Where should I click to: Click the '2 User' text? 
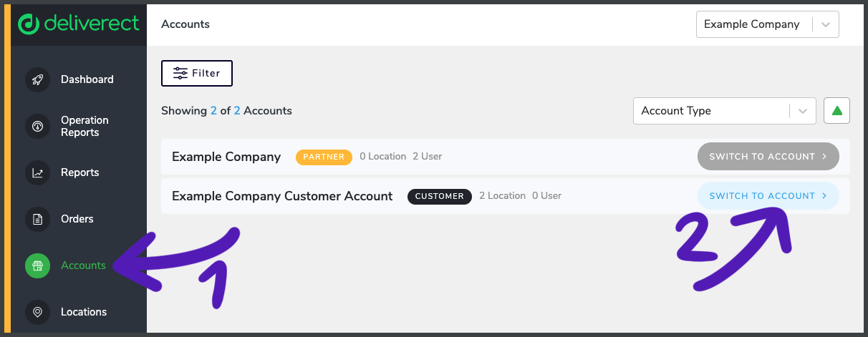[x=427, y=157]
